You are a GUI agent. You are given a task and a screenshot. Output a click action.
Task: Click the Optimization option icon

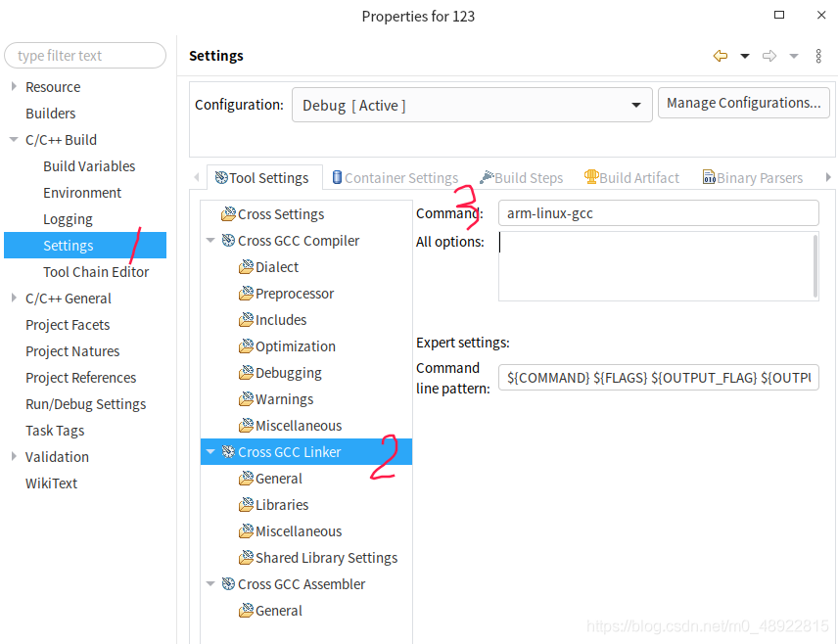[x=247, y=346]
